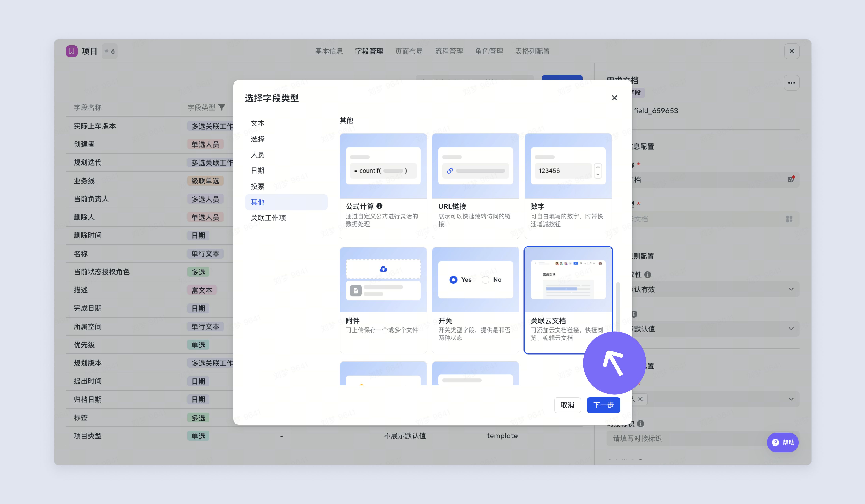Switch to the 字段管理 tab
This screenshot has height=504, width=865.
369,51
